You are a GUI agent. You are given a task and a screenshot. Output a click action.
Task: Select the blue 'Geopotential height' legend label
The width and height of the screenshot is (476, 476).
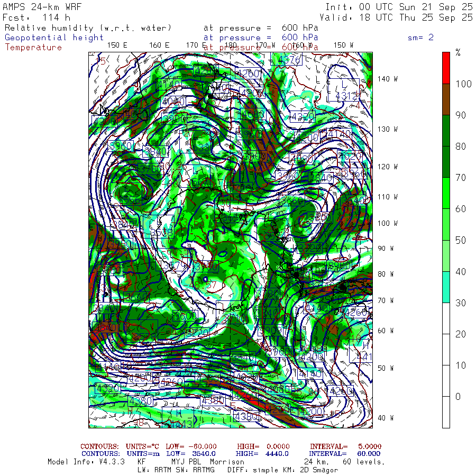pyautogui.click(x=54, y=38)
